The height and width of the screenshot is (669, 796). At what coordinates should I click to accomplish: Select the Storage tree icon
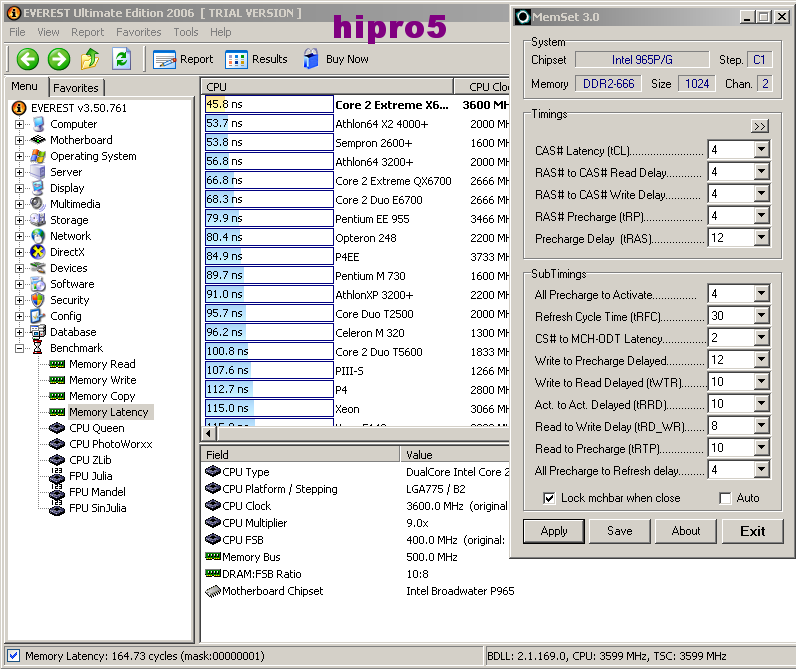(x=38, y=220)
